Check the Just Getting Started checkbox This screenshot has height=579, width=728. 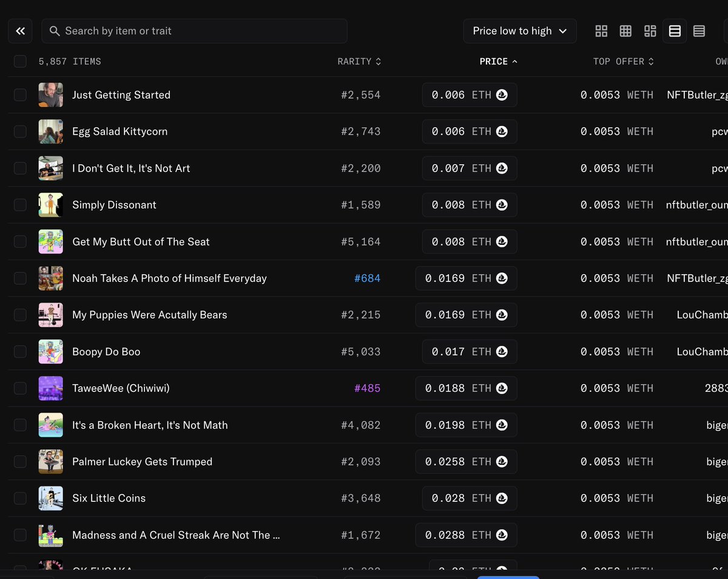point(20,95)
